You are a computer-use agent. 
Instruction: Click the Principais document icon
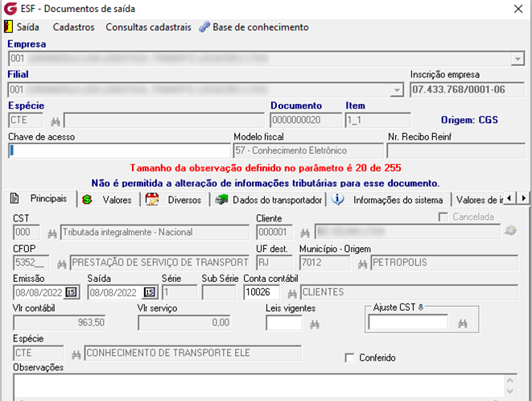[x=14, y=198]
